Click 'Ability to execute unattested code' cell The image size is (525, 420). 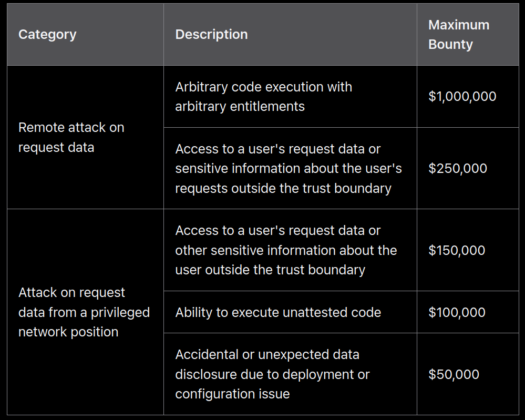(277, 312)
